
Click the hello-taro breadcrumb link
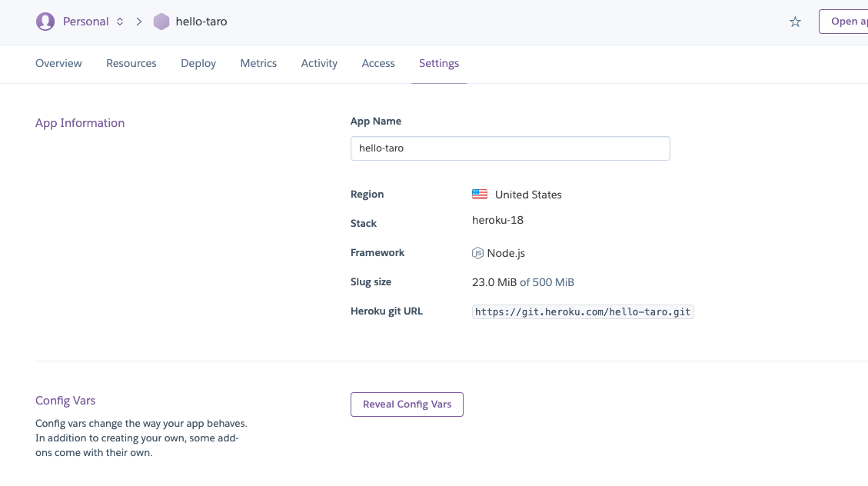(201, 22)
